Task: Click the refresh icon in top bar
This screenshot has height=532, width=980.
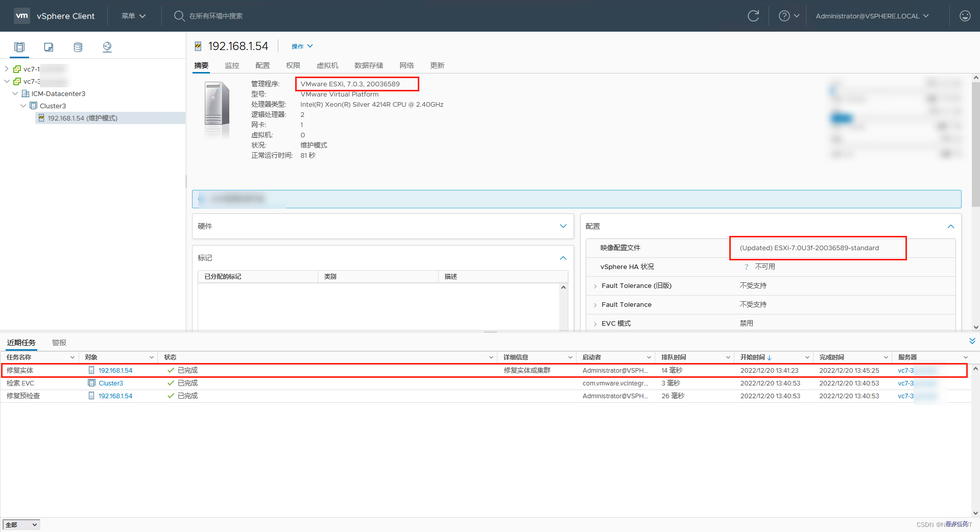Action: click(753, 16)
